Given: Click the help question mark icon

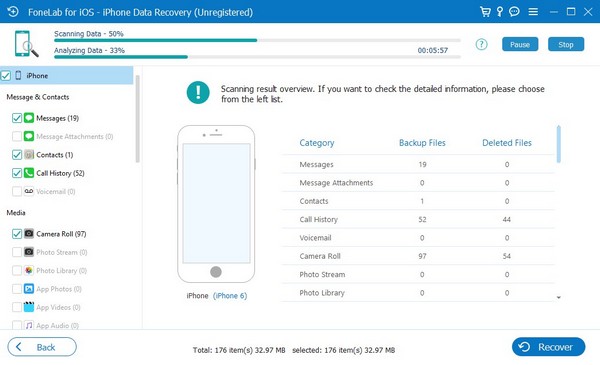Looking at the screenshot, I should point(481,44).
